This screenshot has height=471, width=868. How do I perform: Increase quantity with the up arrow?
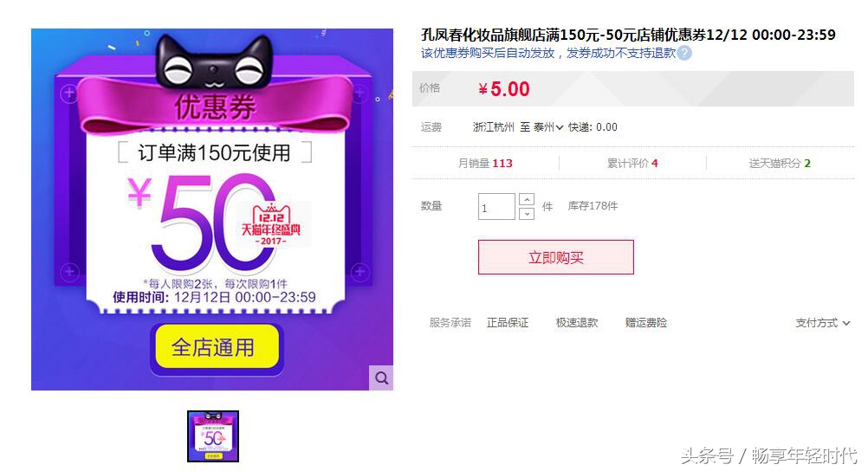tap(527, 199)
